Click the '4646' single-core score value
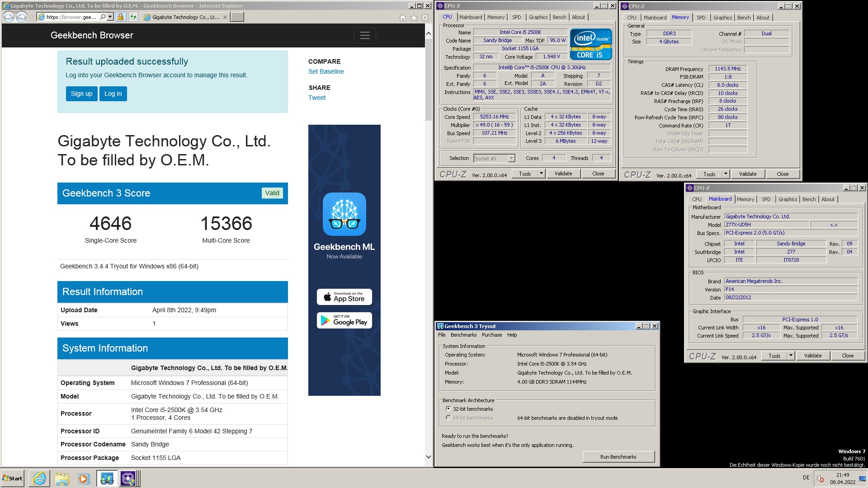The height and width of the screenshot is (488, 868). tap(111, 223)
